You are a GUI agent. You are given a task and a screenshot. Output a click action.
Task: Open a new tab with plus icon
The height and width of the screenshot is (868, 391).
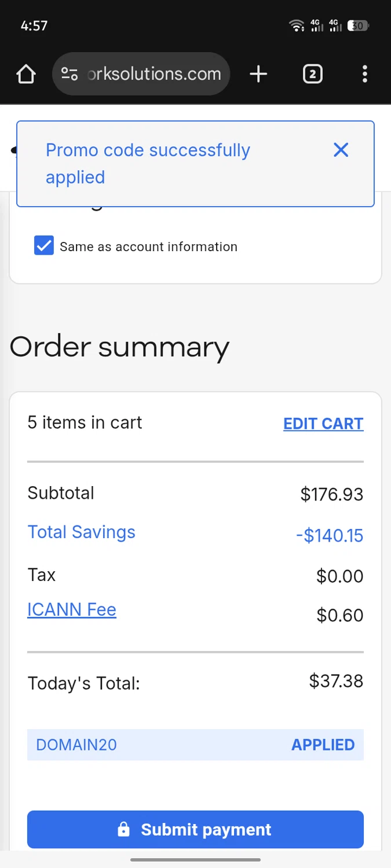[x=258, y=74]
